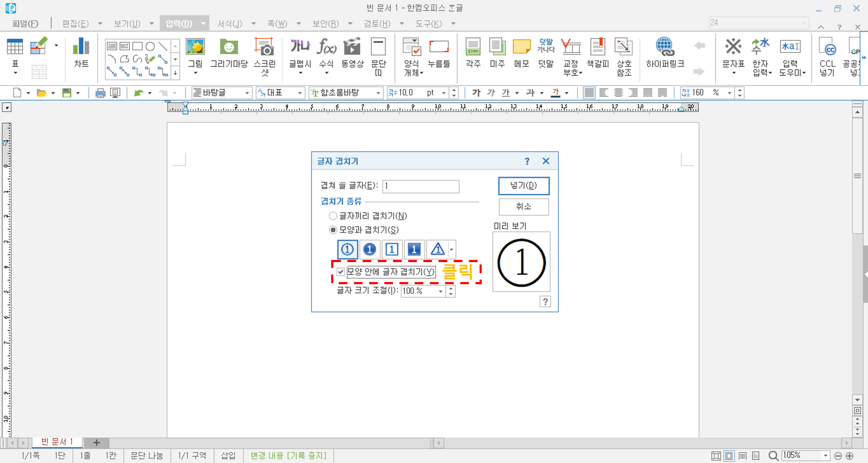Click the dialog title bar help button
The width and height of the screenshot is (868, 463).
pyautogui.click(x=527, y=161)
